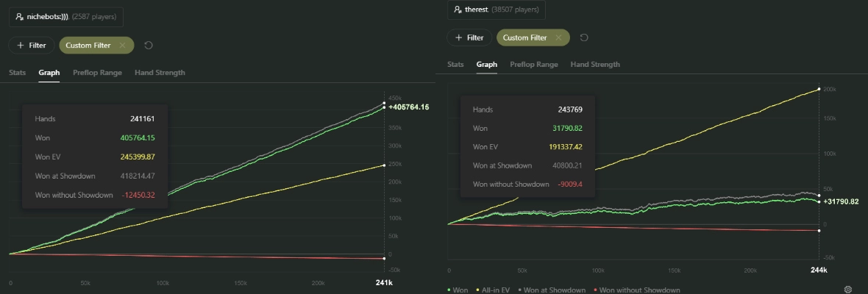The image size is (868, 294).
Task: Reset filters icon in nichebots panel
Action: pyautogui.click(x=148, y=46)
